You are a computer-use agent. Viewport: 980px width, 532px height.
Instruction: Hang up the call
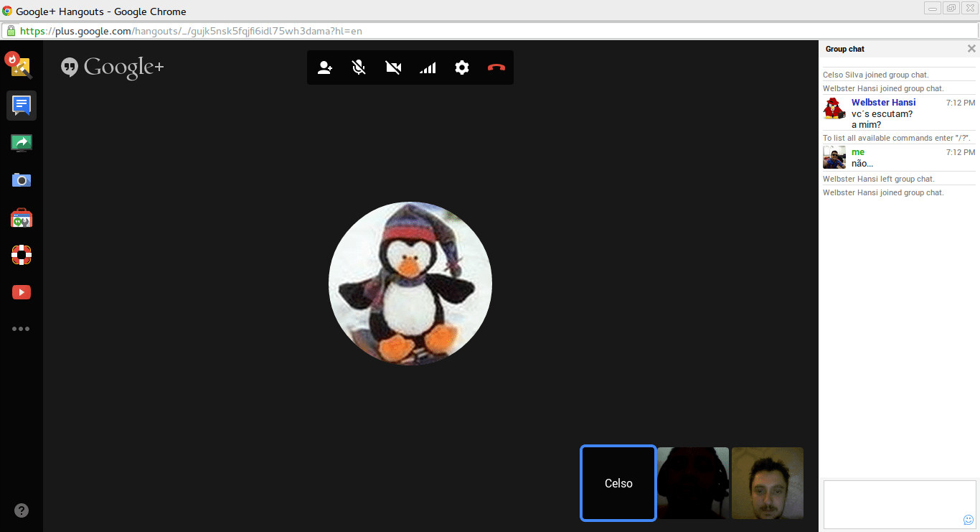pyautogui.click(x=496, y=67)
